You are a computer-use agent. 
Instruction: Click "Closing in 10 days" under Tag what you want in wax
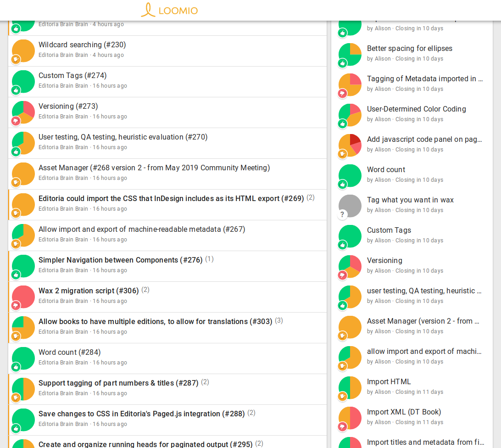pyautogui.click(x=419, y=210)
